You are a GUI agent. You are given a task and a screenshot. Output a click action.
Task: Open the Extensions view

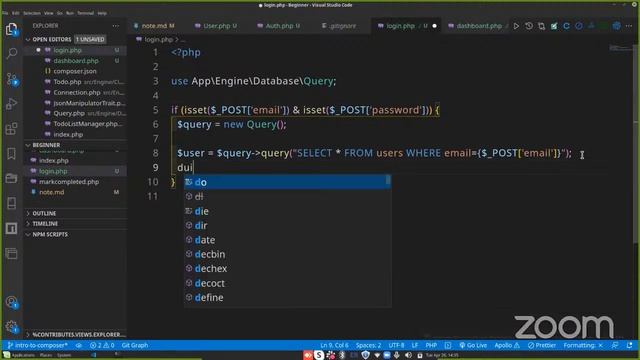tap(11, 129)
